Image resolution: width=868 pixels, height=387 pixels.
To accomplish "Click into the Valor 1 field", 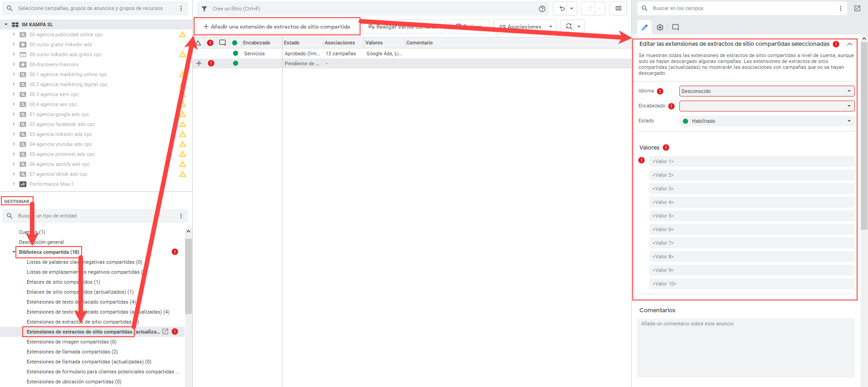I will pos(751,161).
